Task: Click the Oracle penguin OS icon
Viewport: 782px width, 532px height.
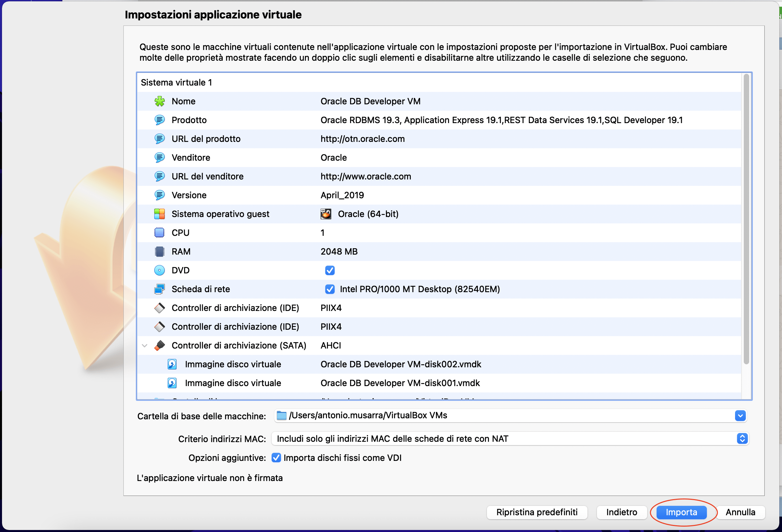Action: coord(326,214)
